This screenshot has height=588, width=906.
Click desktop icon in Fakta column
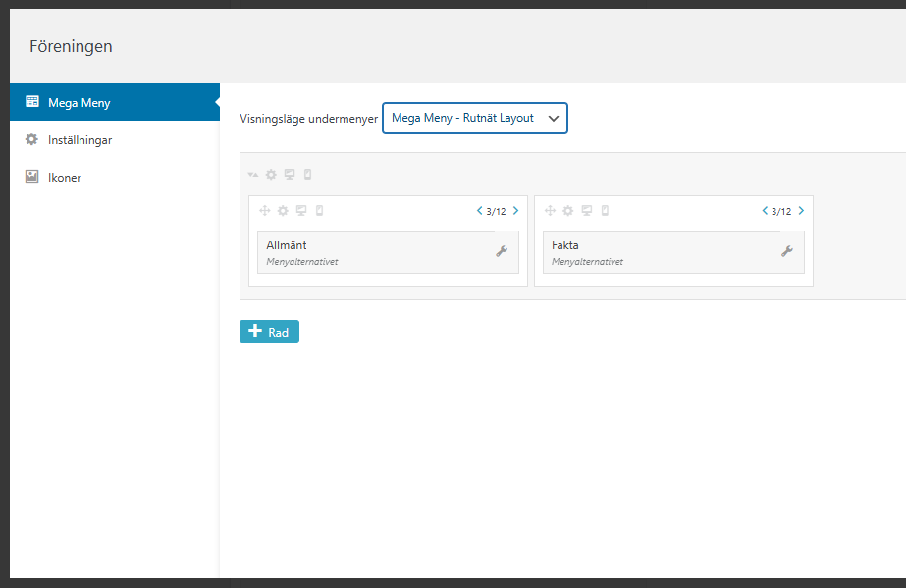[587, 210]
